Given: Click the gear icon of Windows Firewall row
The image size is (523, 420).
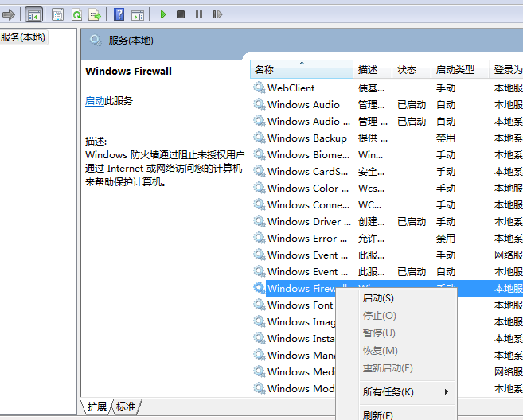Looking at the screenshot, I should (x=260, y=288).
